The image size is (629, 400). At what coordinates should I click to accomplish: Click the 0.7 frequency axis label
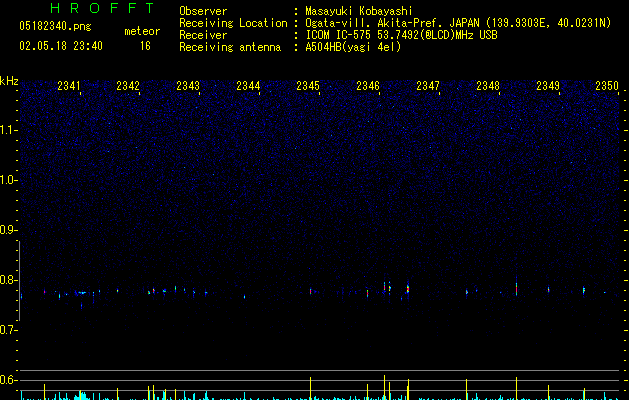pos(8,330)
